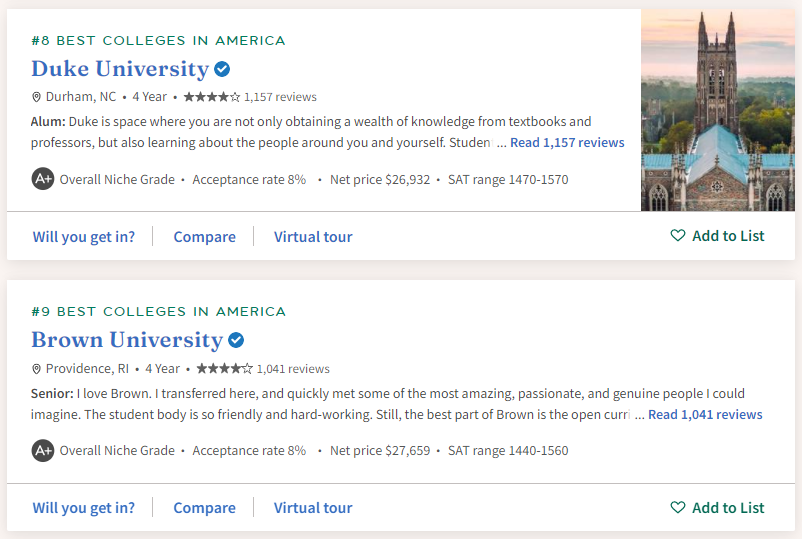Click the A+ grade badge for Duke

pos(42,180)
